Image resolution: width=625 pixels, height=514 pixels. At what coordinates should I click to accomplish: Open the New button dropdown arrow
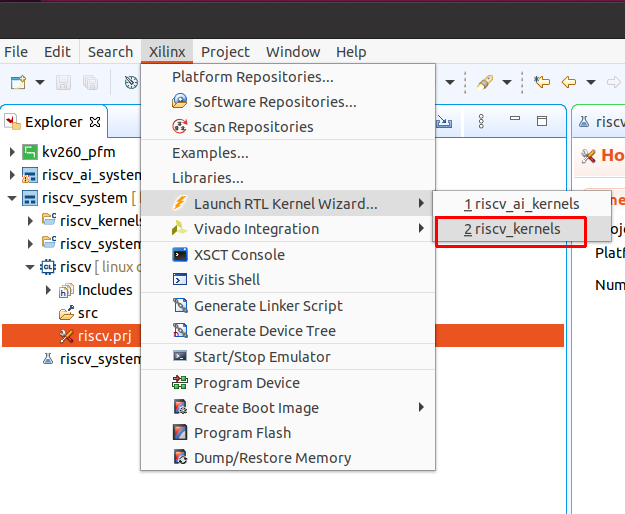[x=40, y=82]
